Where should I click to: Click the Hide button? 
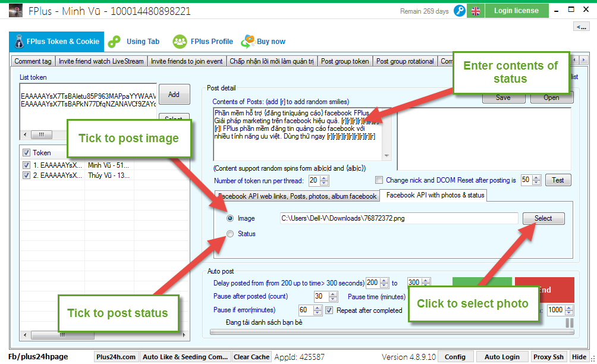pyautogui.click(x=579, y=357)
